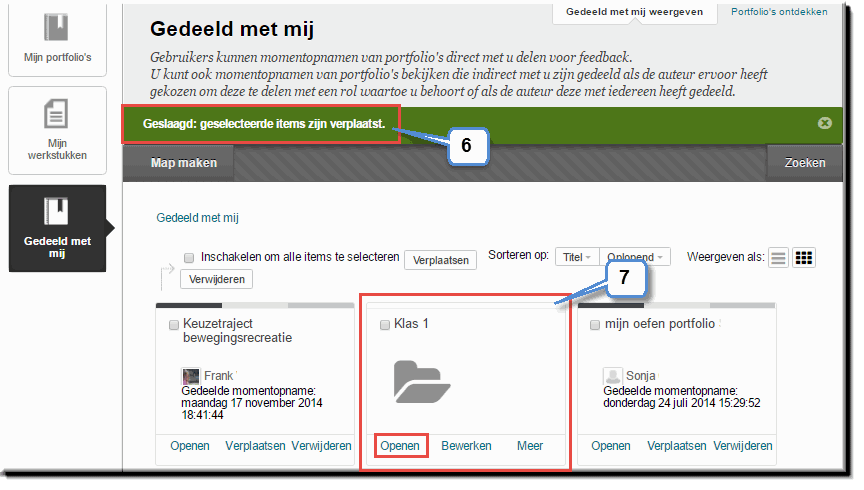Click Verplaatsen on mijn oefen portfolio
The image size is (864, 490).
tap(677, 445)
